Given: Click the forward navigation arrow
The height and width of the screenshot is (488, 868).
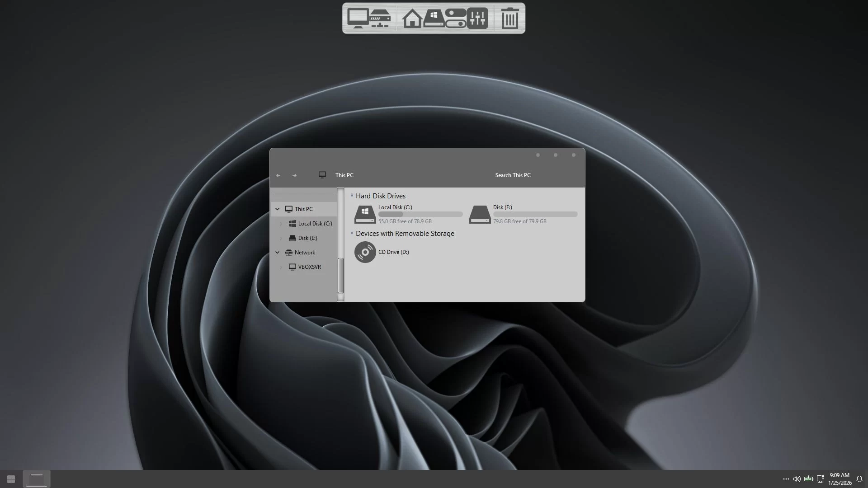Looking at the screenshot, I should [x=294, y=175].
